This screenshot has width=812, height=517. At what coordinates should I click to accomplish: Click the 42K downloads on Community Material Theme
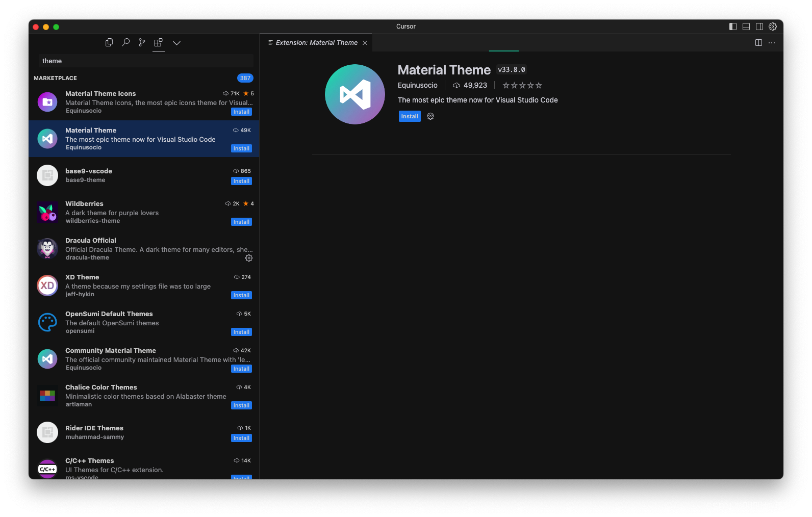pyautogui.click(x=242, y=351)
